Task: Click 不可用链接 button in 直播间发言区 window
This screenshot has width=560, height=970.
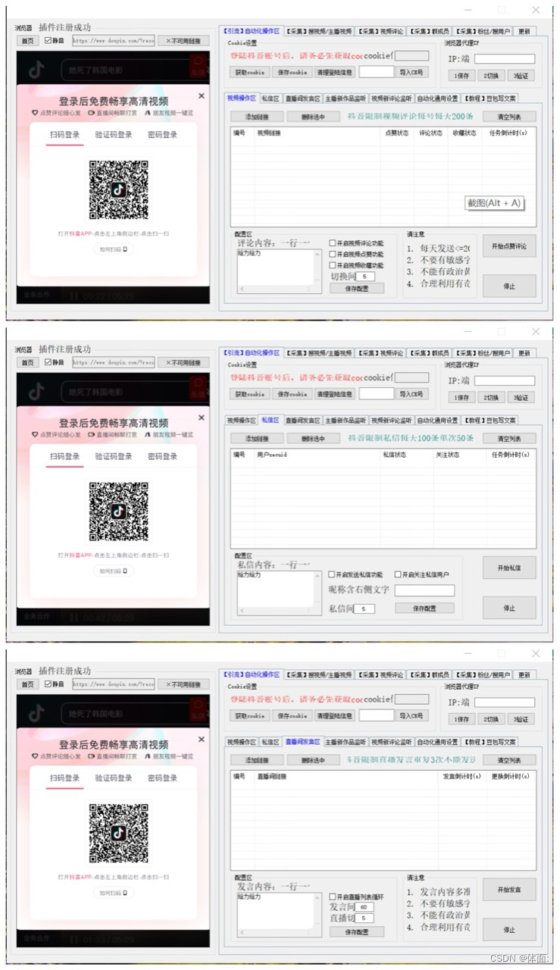Action: click(183, 684)
